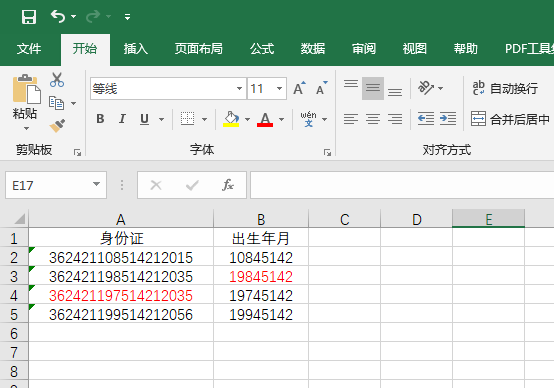
Task: Click the Save icon in quick access toolbar
Action: 29,17
